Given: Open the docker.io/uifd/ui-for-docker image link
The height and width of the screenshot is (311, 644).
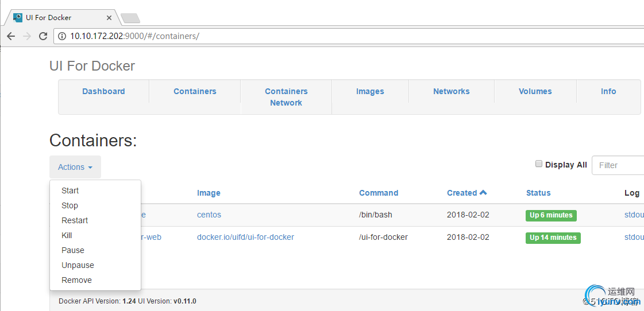Looking at the screenshot, I should 246,237.
